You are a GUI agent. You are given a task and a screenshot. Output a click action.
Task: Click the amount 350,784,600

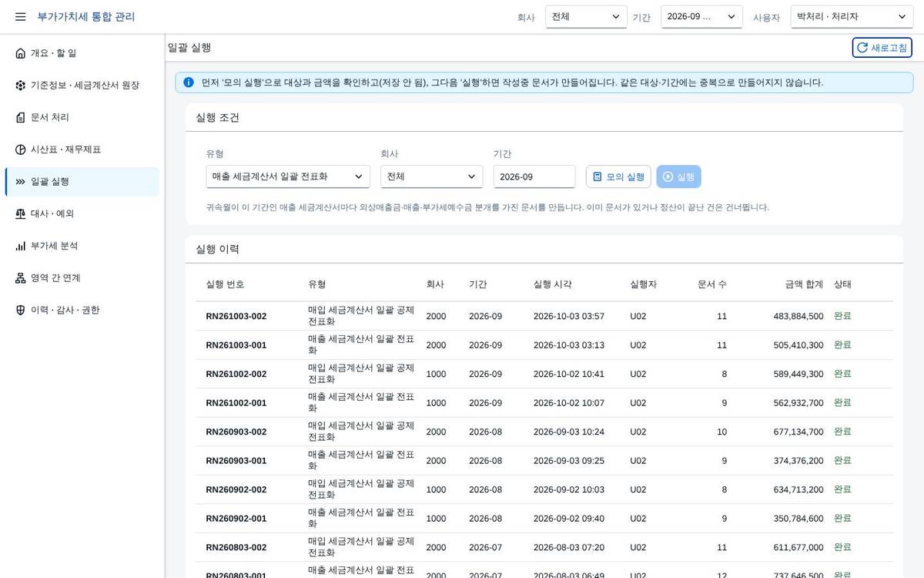pyautogui.click(x=798, y=519)
